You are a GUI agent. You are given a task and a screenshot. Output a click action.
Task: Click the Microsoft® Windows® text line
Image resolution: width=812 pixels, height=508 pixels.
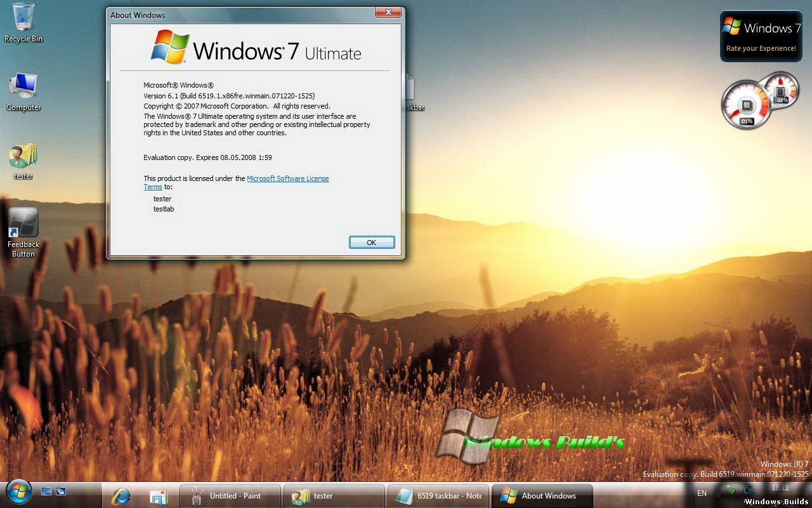click(x=178, y=85)
